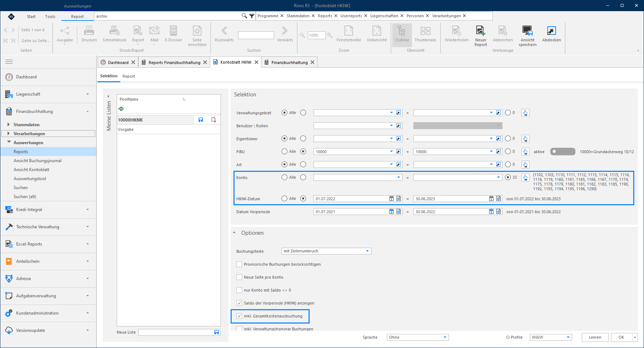Toggle nur Konto mit Saldo <> 0
The image size is (644, 348).
tap(239, 290)
